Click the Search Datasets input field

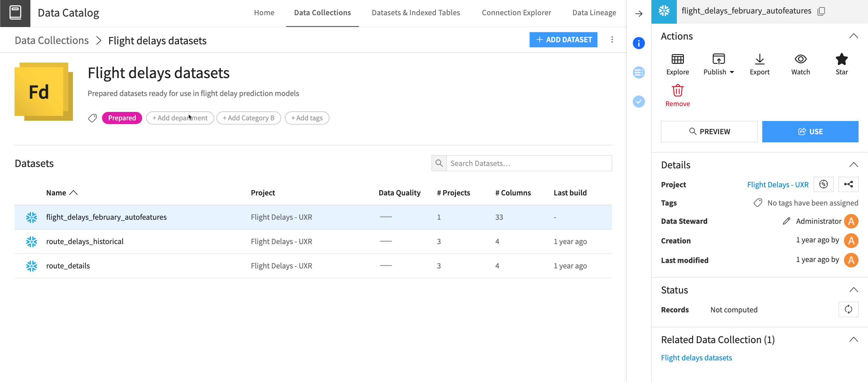click(529, 163)
